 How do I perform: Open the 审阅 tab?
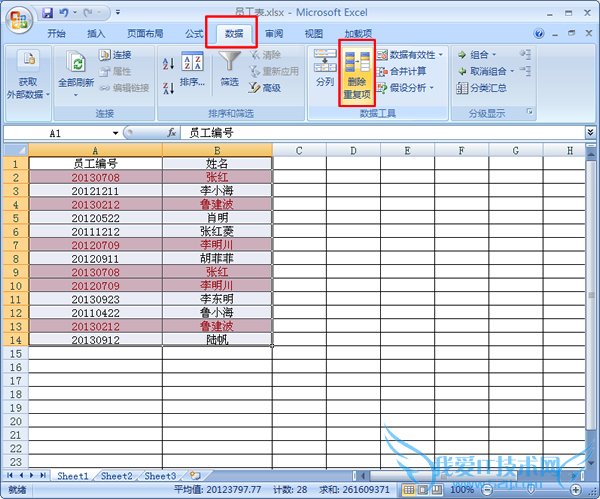(274, 34)
